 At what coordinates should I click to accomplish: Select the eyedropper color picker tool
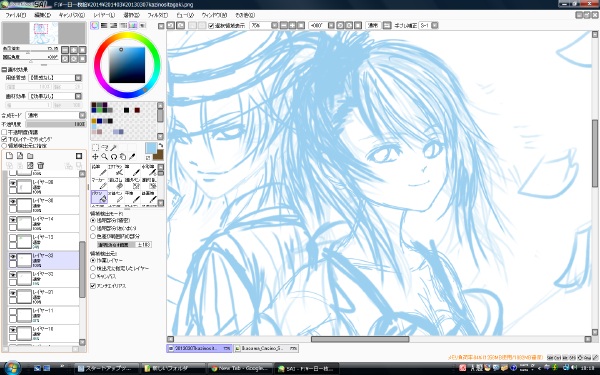(132, 157)
